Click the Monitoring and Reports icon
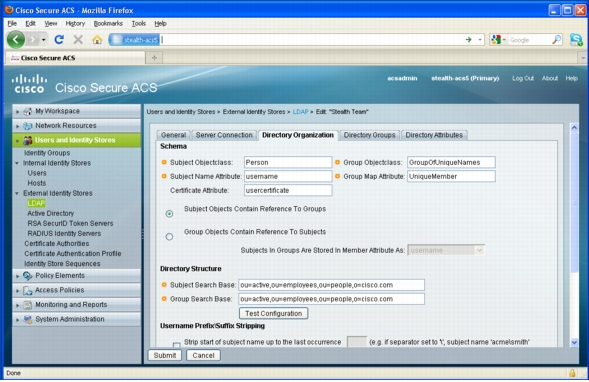 (27, 305)
